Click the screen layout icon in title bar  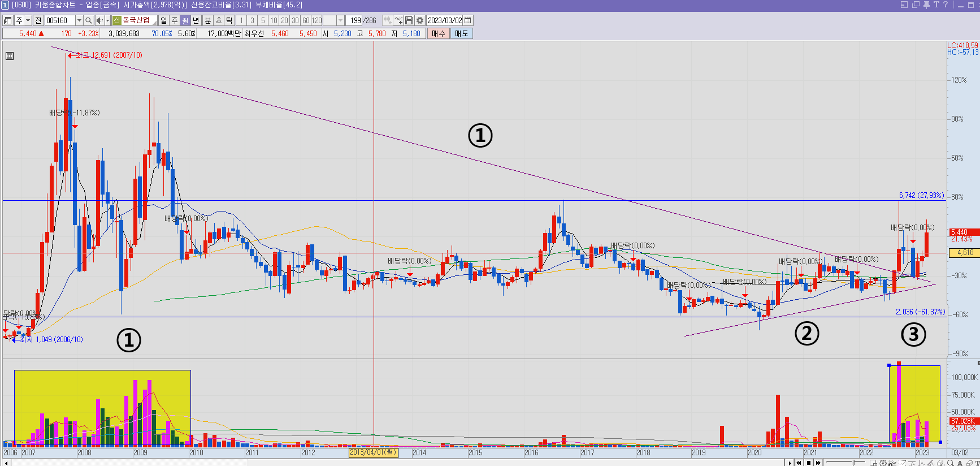[904, 5]
